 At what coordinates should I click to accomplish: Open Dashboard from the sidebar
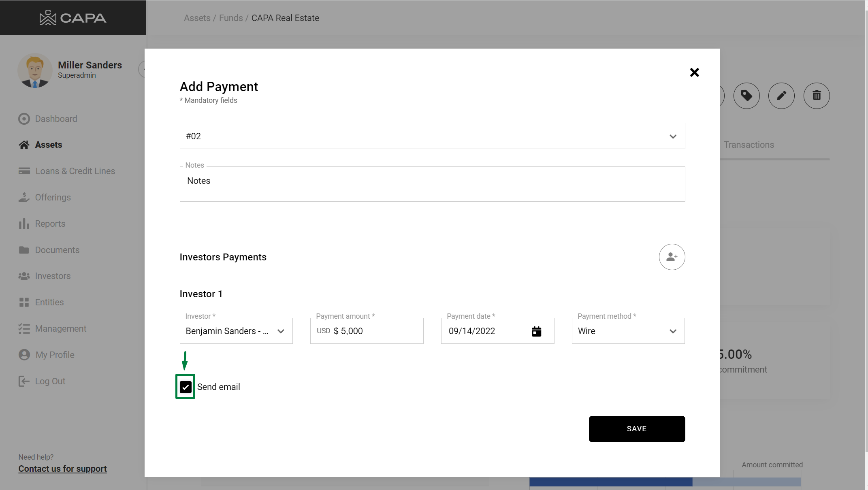click(x=56, y=119)
